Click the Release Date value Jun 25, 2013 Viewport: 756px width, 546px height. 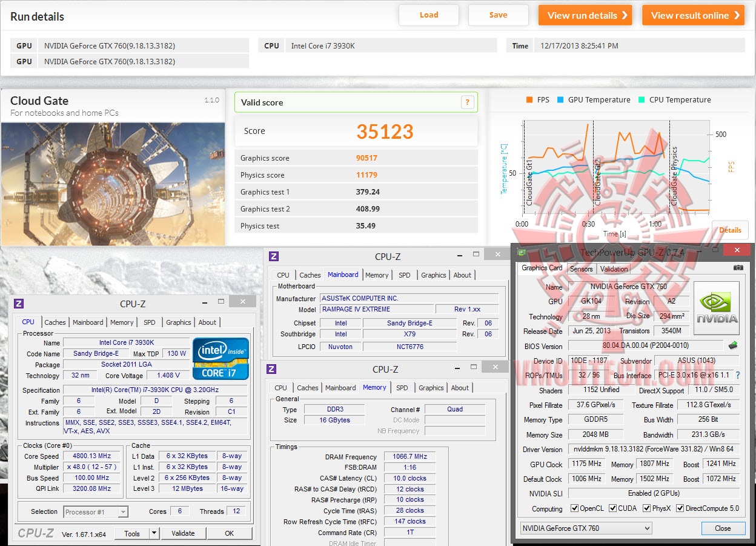click(591, 331)
